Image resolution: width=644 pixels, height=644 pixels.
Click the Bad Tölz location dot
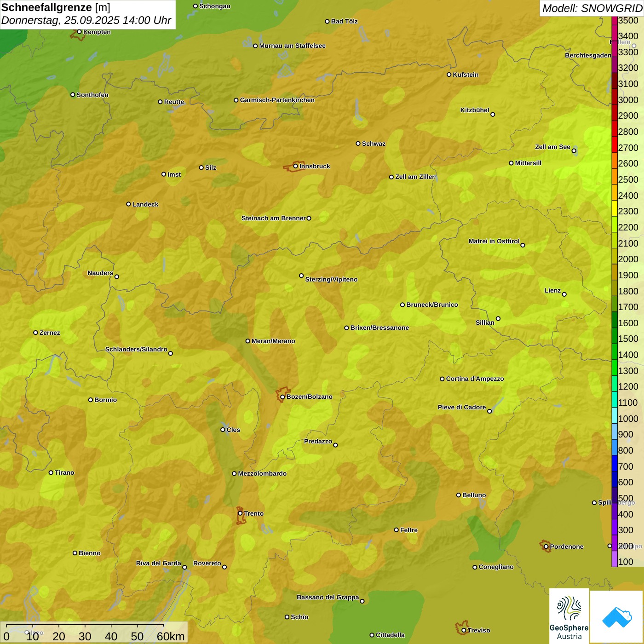click(327, 21)
